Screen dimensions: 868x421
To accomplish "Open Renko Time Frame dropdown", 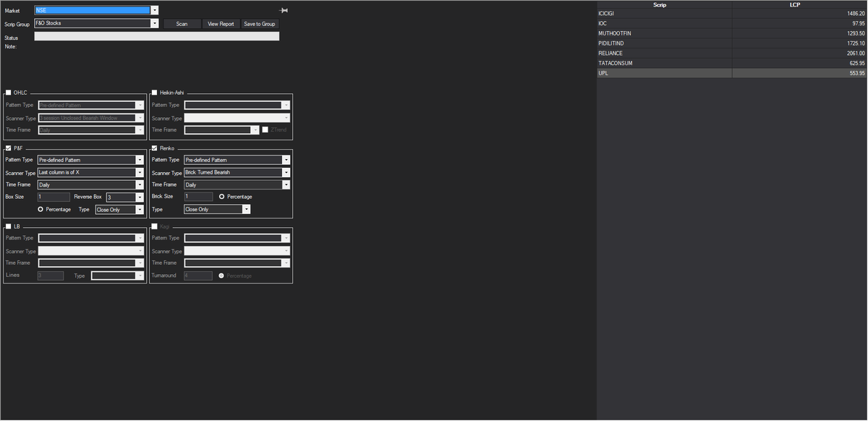I will 237,185.
